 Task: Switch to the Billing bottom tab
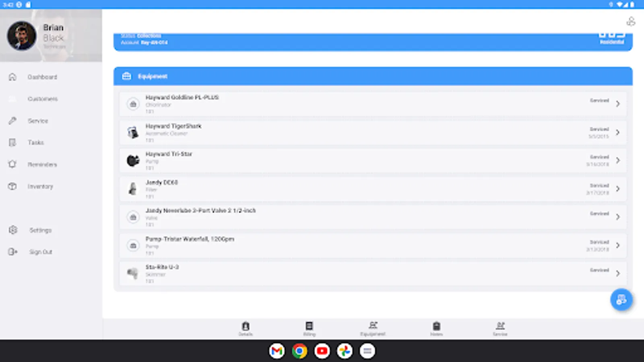309,328
